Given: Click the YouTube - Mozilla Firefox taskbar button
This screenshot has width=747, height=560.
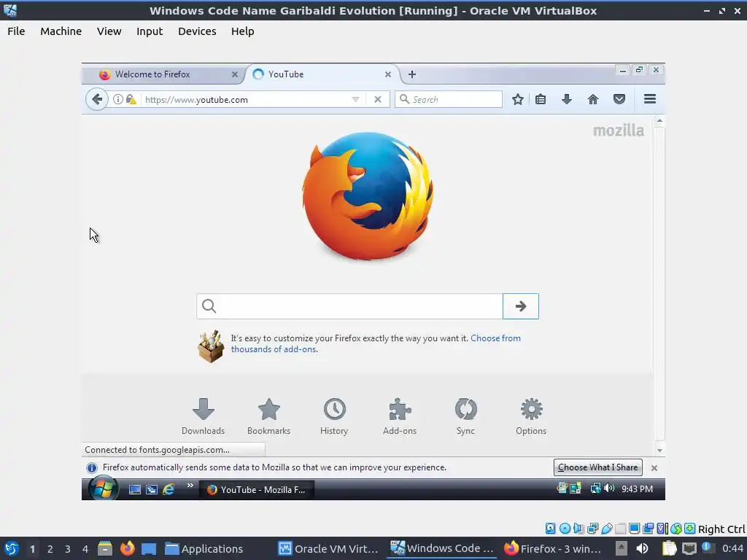Looking at the screenshot, I should point(256,489).
